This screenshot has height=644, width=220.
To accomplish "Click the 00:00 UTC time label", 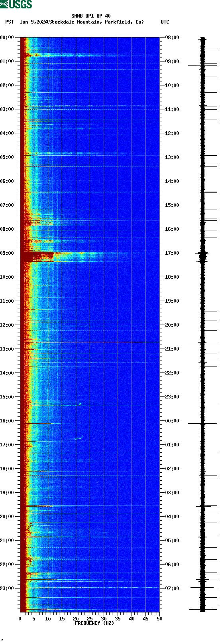I will point(172,421).
